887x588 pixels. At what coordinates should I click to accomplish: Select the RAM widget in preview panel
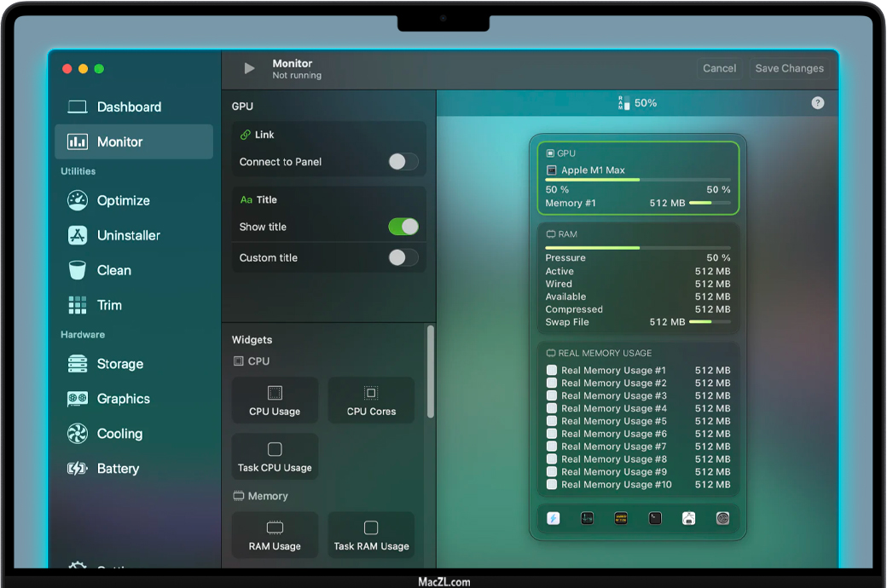click(x=638, y=279)
